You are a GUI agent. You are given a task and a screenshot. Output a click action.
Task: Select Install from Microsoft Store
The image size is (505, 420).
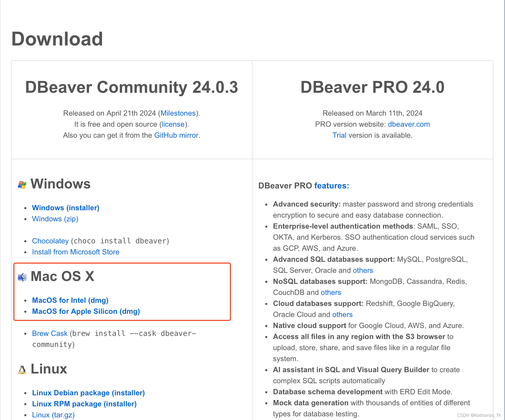(76, 252)
